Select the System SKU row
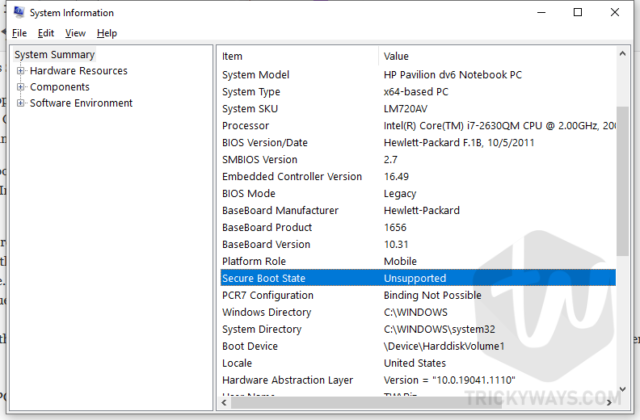 point(418,109)
